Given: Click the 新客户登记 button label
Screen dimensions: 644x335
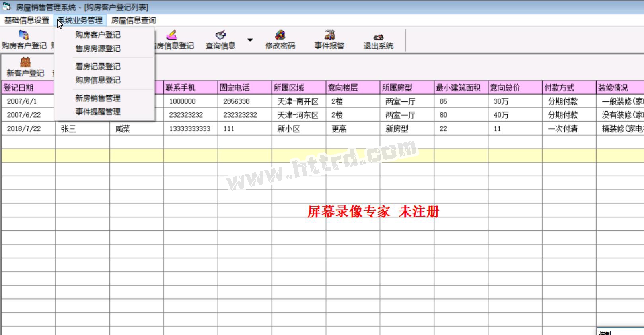Looking at the screenshot, I should pyautogui.click(x=25, y=73).
